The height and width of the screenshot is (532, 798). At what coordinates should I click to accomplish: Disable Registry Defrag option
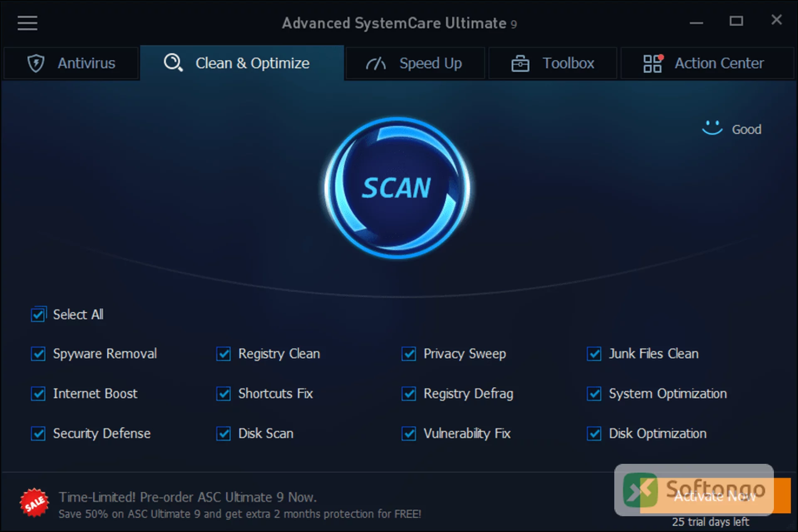[x=409, y=394]
